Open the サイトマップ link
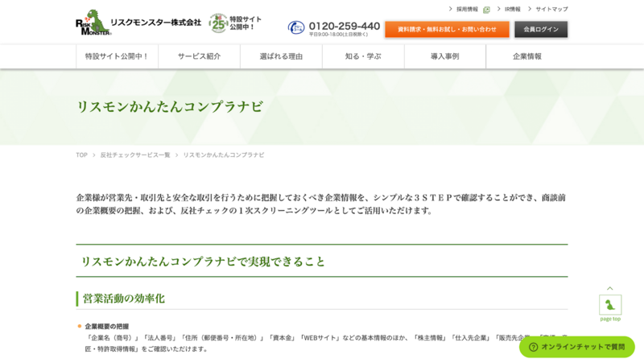Image resolution: width=644 pixels, height=363 pixels. 551,9
